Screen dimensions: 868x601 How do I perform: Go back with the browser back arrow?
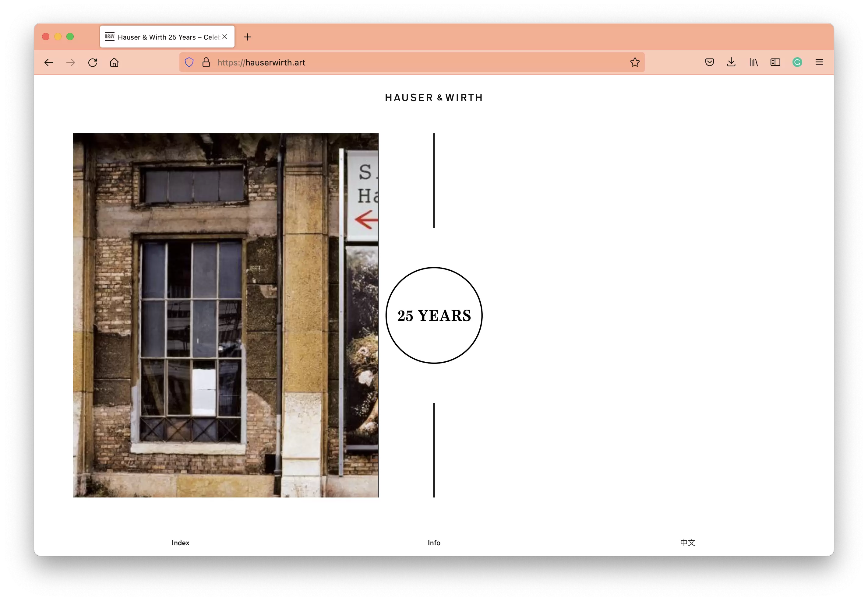point(49,62)
